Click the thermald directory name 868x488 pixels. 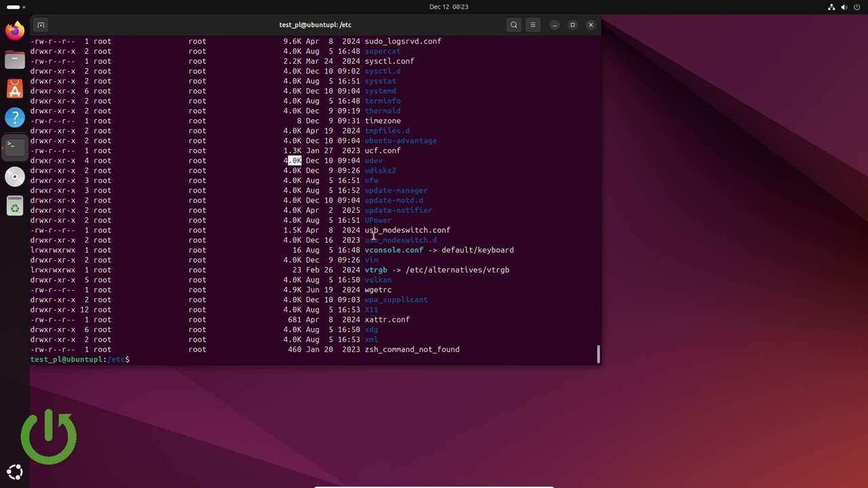(382, 110)
